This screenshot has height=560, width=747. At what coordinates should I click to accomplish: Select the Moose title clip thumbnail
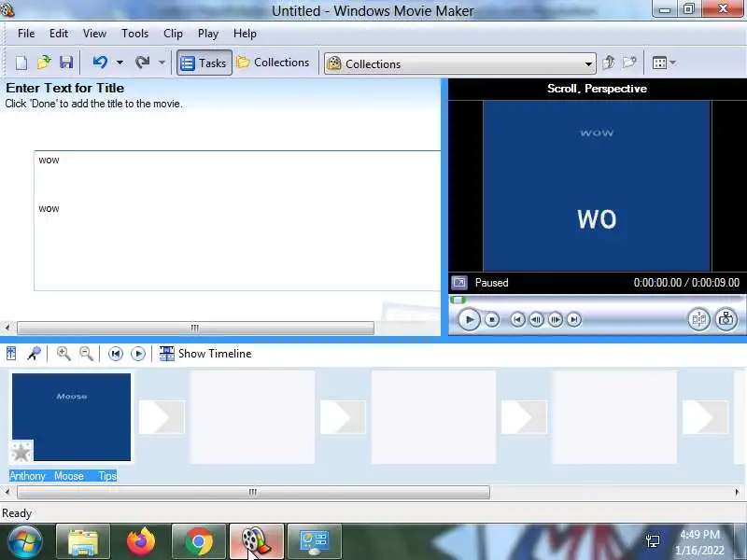click(x=72, y=416)
